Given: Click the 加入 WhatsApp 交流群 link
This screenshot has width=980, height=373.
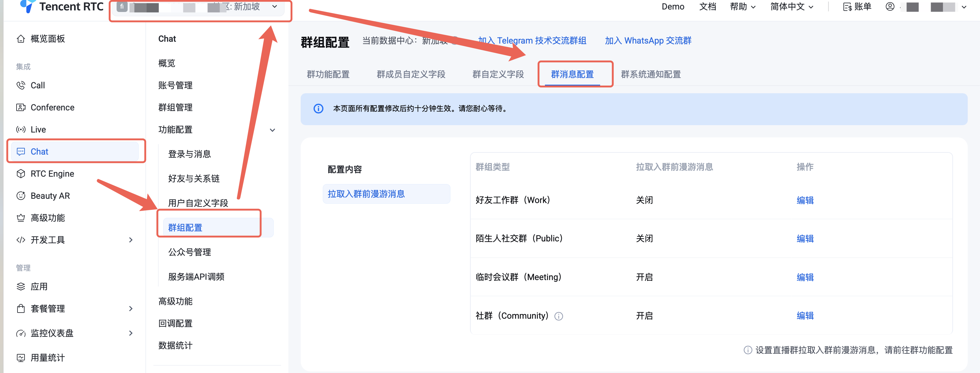Looking at the screenshot, I should (648, 41).
